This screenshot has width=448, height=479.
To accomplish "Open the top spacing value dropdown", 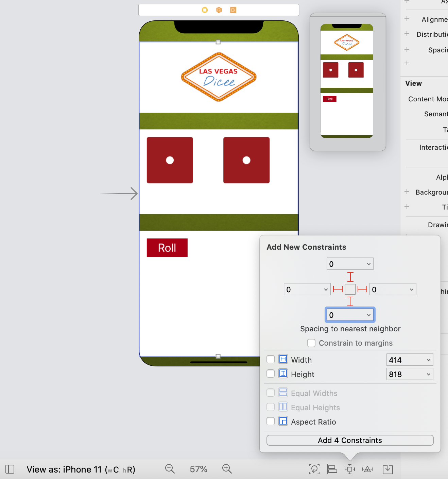I will pyautogui.click(x=368, y=264).
